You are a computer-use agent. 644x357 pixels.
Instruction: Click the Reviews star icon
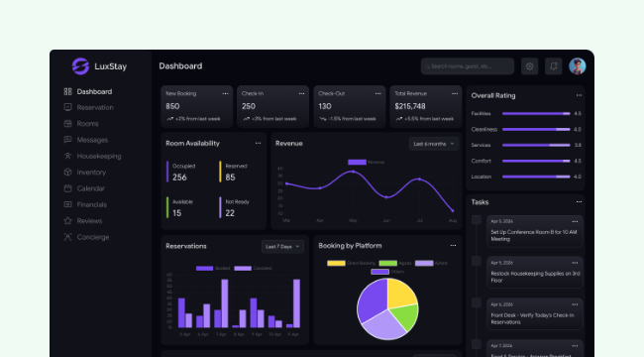[x=67, y=221]
